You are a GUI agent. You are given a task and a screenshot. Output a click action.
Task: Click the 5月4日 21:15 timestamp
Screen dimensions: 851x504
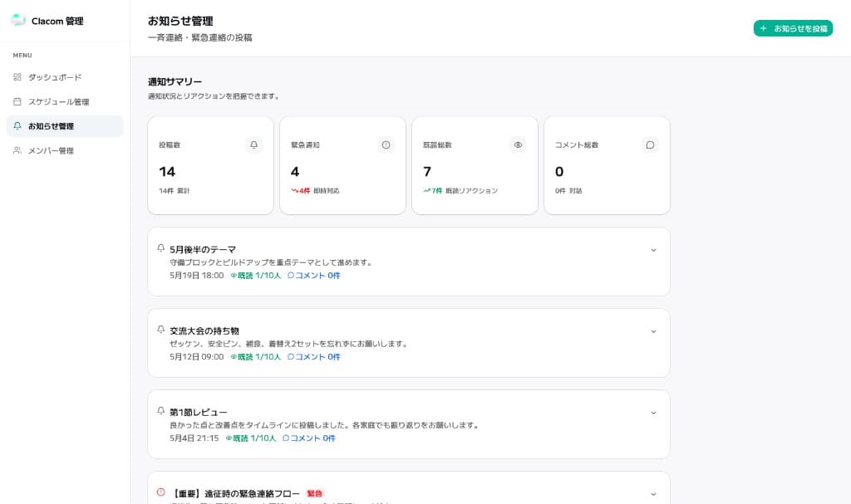pyautogui.click(x=194, y=438)
